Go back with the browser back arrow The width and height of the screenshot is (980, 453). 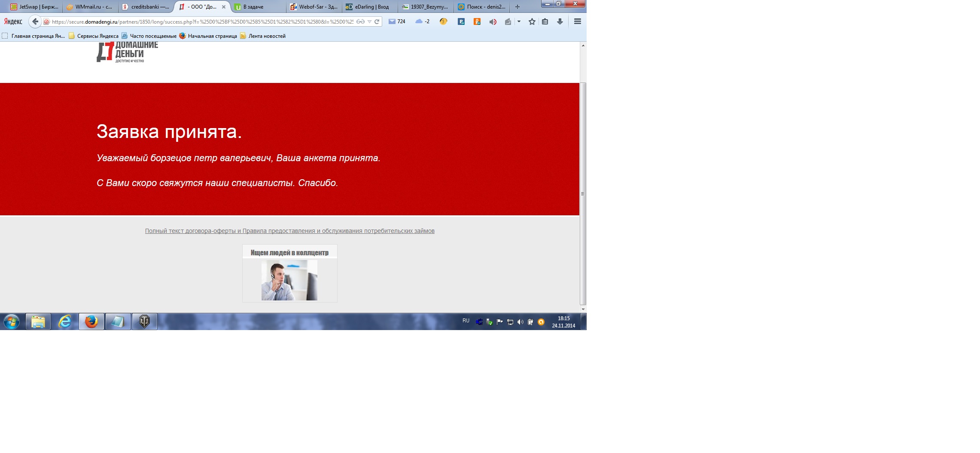pyautogui.click(x=35, y=21)
